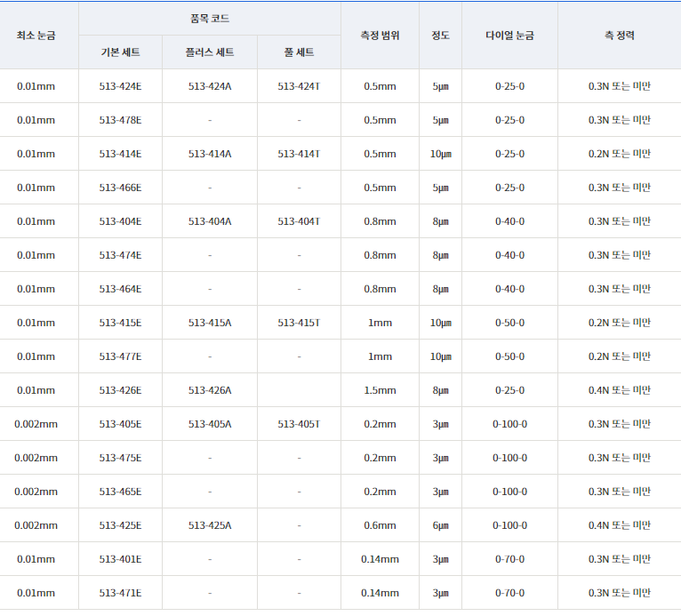Click product code 513-466E
The width and height of the screenshot is (689, 616).
click(120, 188)
